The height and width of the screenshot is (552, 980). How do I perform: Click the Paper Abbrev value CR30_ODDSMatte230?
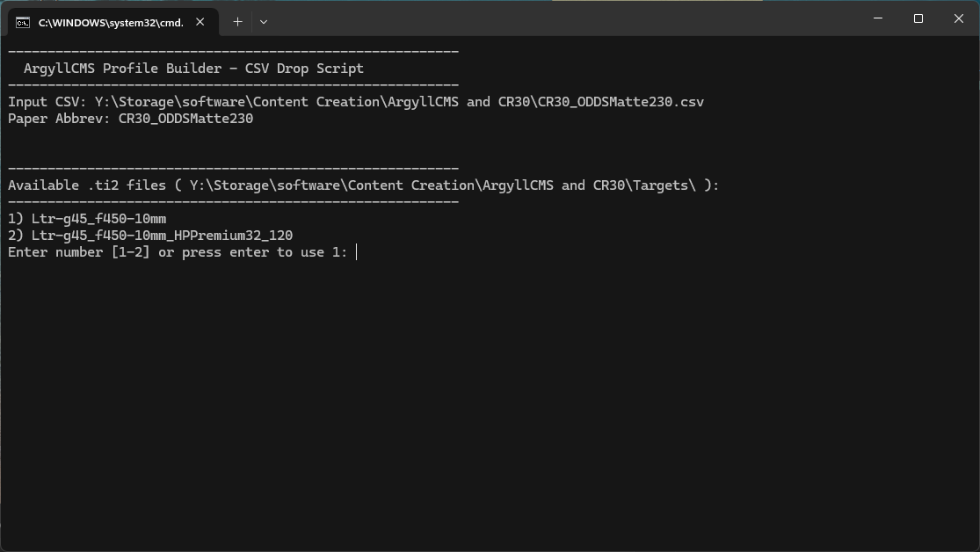(185, 119)
